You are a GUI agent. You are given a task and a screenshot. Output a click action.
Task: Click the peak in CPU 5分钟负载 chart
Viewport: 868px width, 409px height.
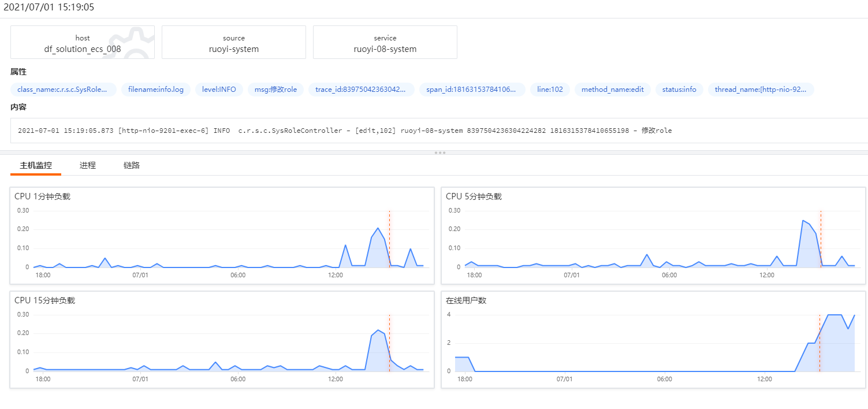click(803, 221)
